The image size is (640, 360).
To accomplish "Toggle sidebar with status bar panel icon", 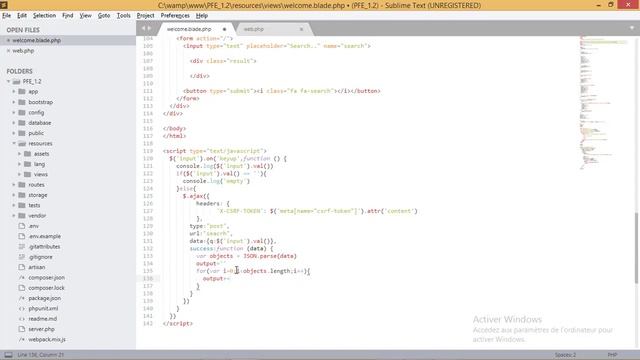I will 8,355.
